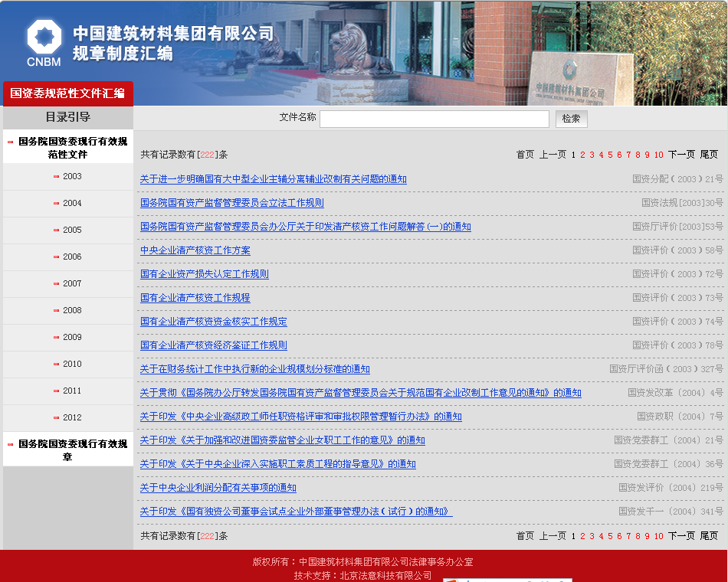Open 关于在财务统计工作中执行新的企业规模划分标准的通知
The height and width of the screenshot is (582, 728).
(255, 369)
